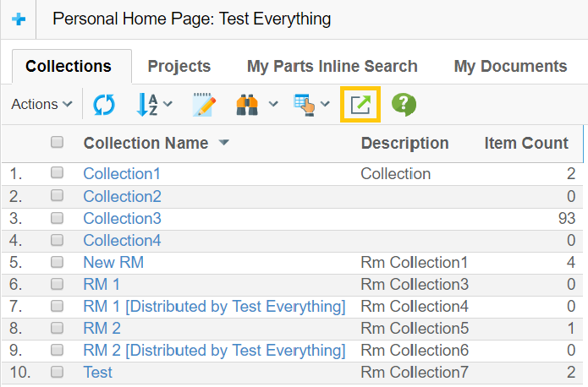Switch to the Projects tab
The image size is (588, 387).
[179, 66]
